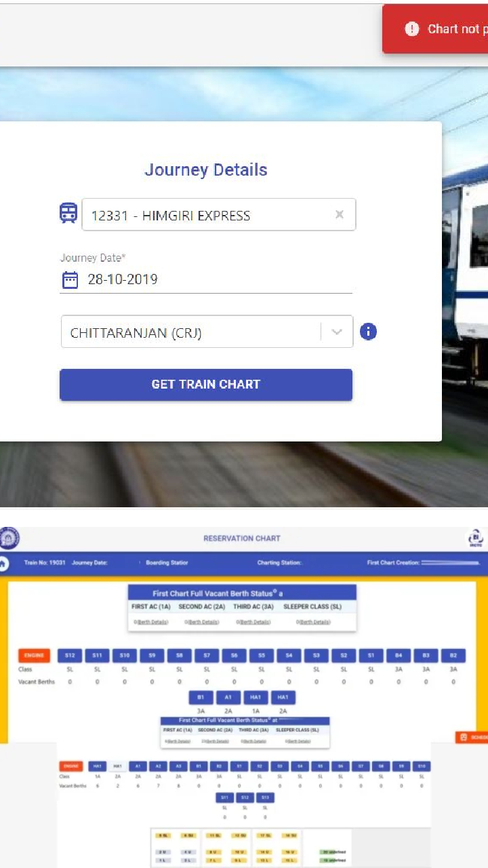This screenshot has height=868, width=488.
Task: Expand the boarding station dropdown arrow
Action: (x=337, y=332)
